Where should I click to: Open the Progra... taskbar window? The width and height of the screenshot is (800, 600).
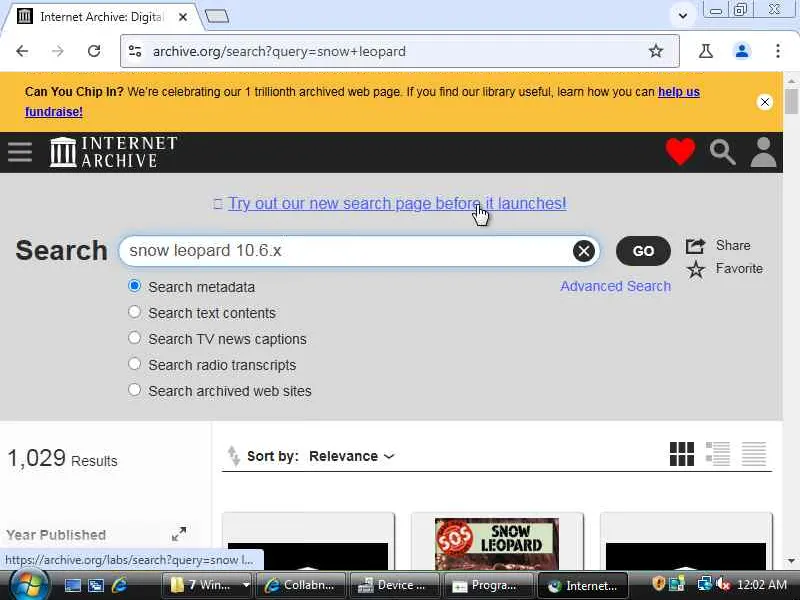coord(488,585)
